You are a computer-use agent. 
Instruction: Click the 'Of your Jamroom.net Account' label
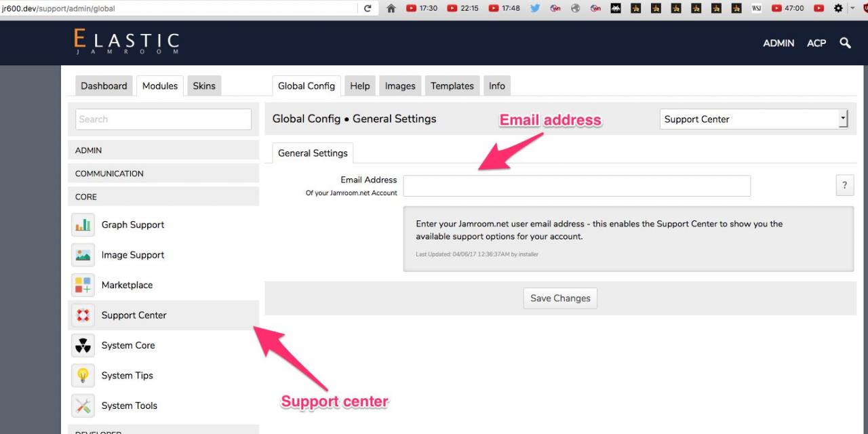351,193
